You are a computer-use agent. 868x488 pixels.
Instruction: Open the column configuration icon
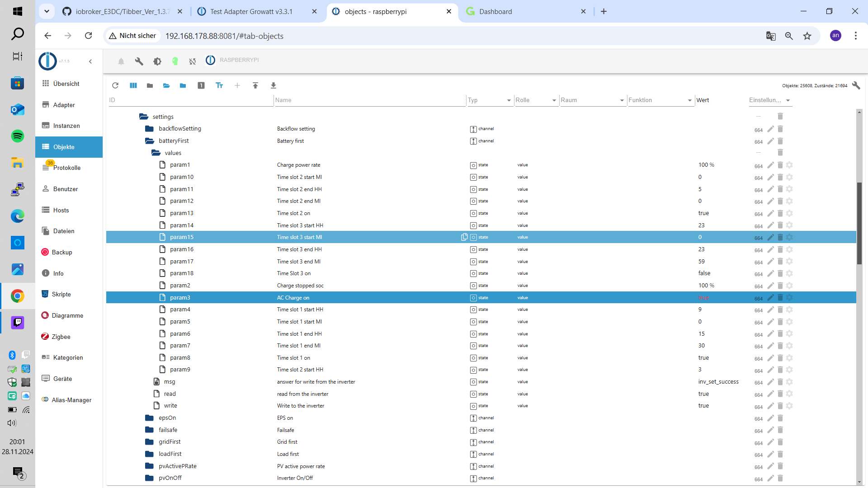pyautogui.click(x=133, y=85)
